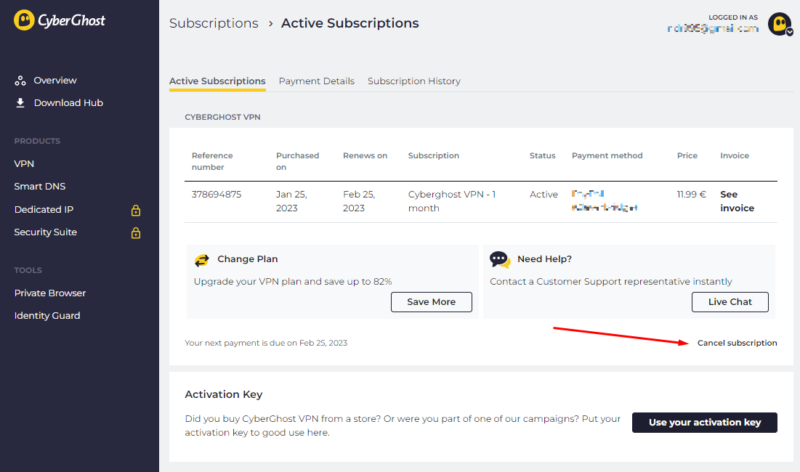
Task: Switch to Payment Details tab
Action: coord(316,81)
